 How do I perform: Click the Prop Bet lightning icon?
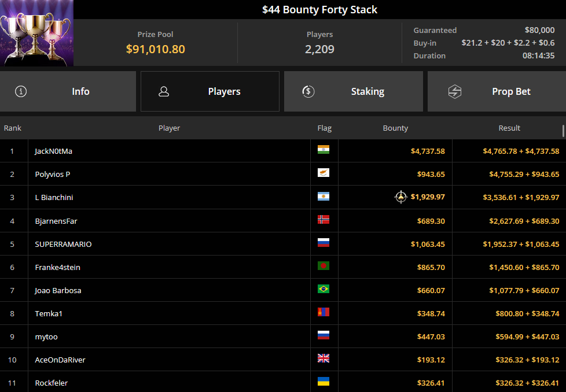coord(455,91)
